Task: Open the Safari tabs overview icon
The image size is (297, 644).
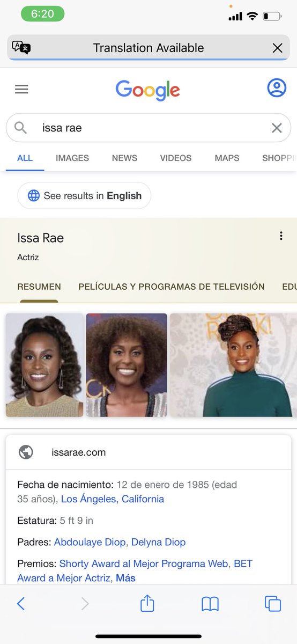Action: (x=273, y=604)
